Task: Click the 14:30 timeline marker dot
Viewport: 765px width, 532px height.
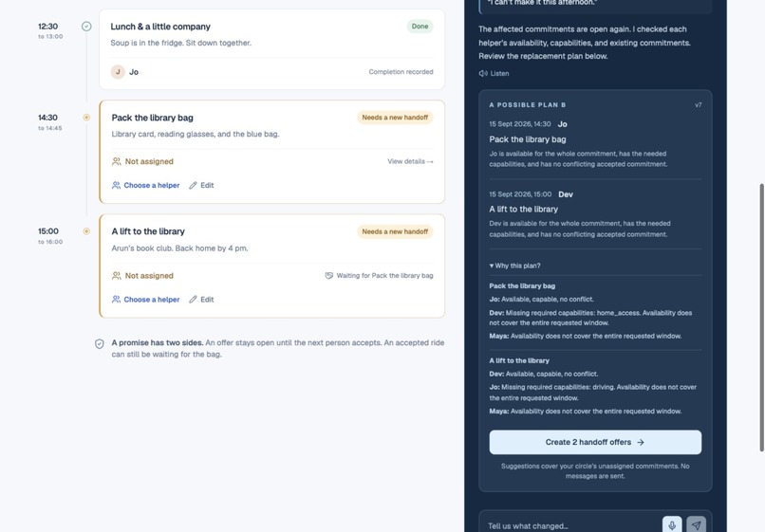Action: pos(86,117)
